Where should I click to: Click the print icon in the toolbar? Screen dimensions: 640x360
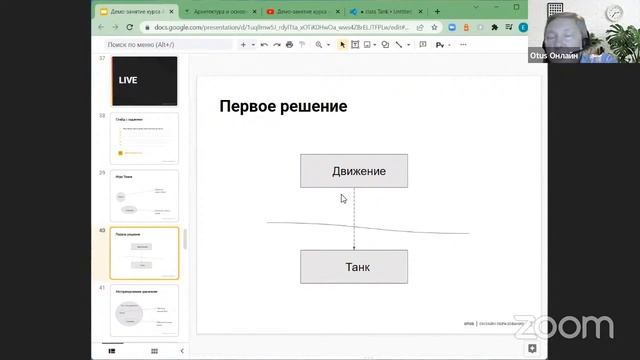pos(289,44)
